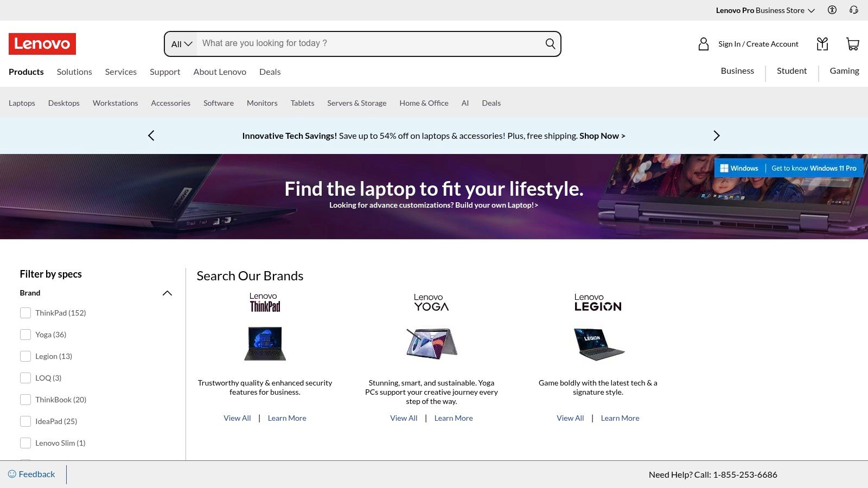The height and width of the screenshot is (488, 868).
Task: Go to Gaming store link
Action: pyautogui.click(x=844, y=70)
